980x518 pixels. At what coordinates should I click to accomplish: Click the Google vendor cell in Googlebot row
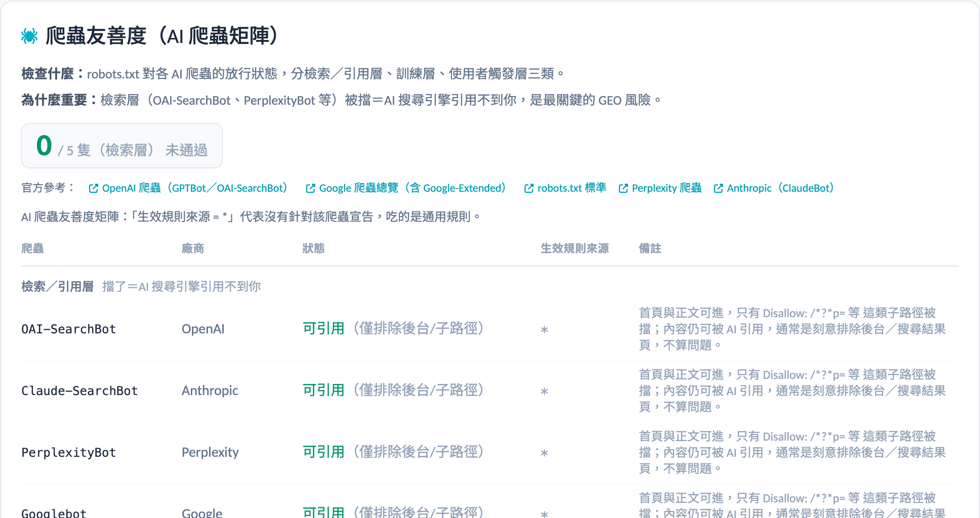click(202, 512)
